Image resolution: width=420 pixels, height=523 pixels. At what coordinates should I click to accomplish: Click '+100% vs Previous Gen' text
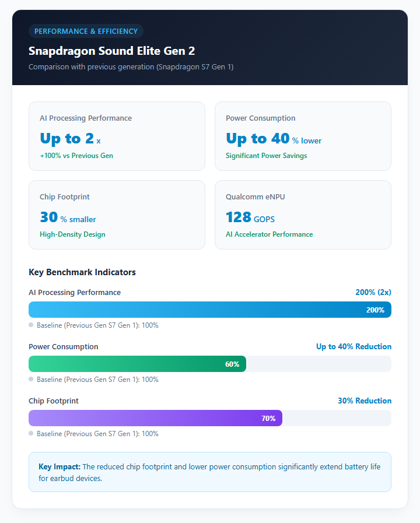(76, 156)
